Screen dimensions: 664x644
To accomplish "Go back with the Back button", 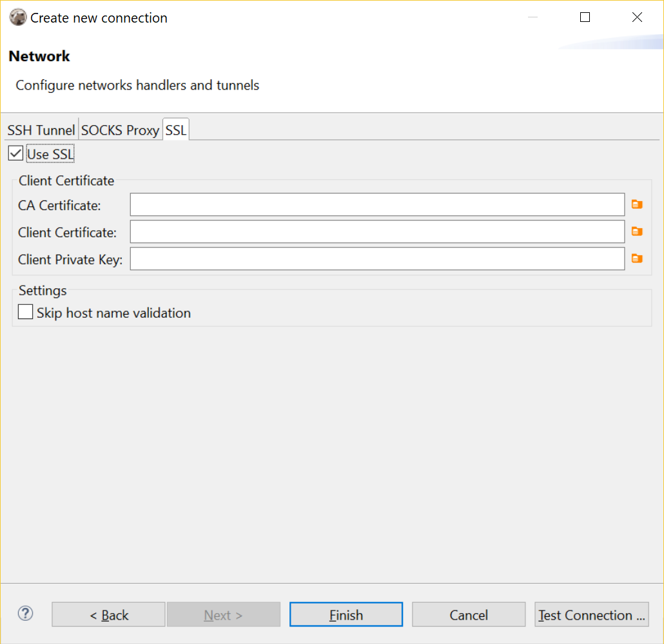I will [x=108, y=614].
